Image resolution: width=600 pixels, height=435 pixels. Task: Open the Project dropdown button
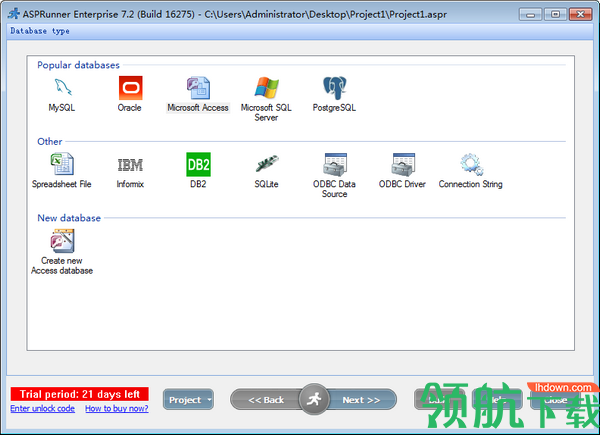(x=188, y=400)
